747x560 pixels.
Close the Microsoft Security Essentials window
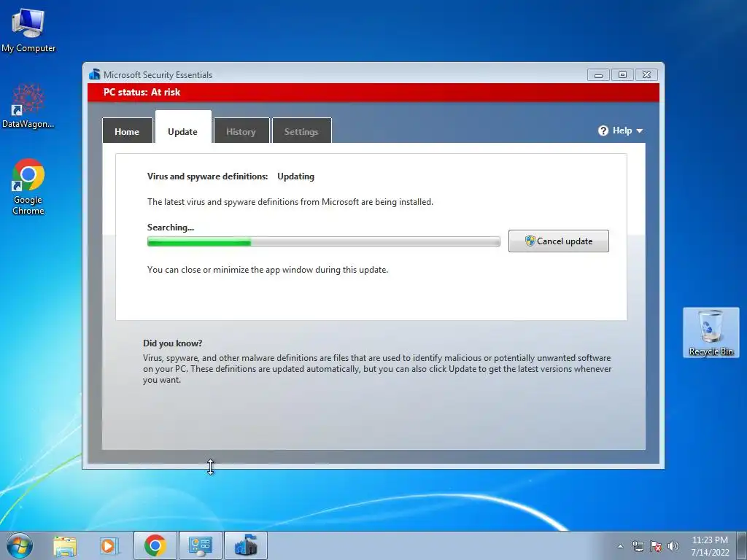646,75
